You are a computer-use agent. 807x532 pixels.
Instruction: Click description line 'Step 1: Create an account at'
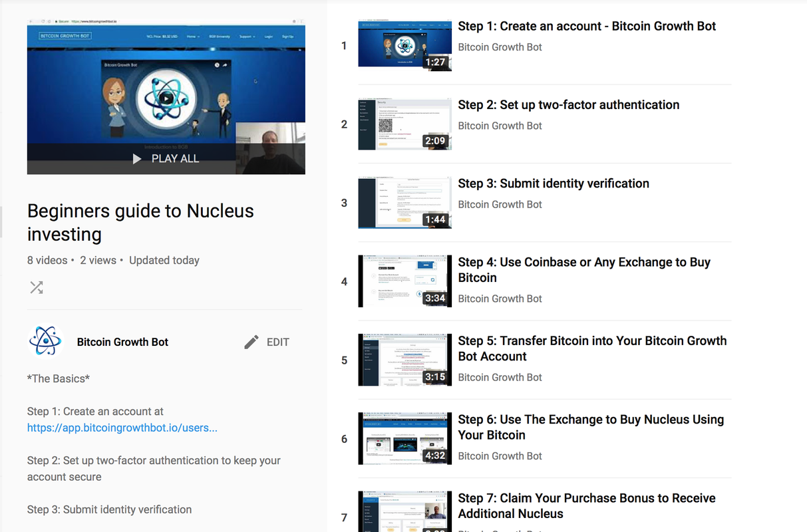(95, 412)
